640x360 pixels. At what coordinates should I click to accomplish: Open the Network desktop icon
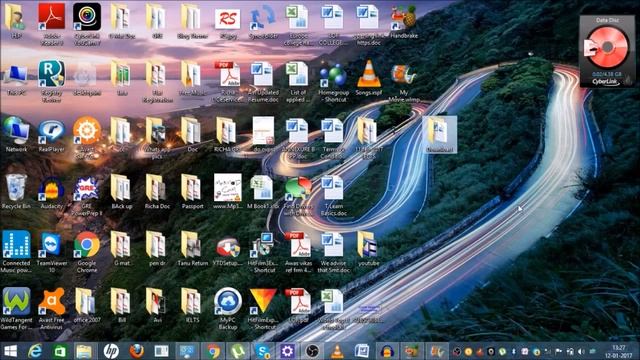coord(16,135)
